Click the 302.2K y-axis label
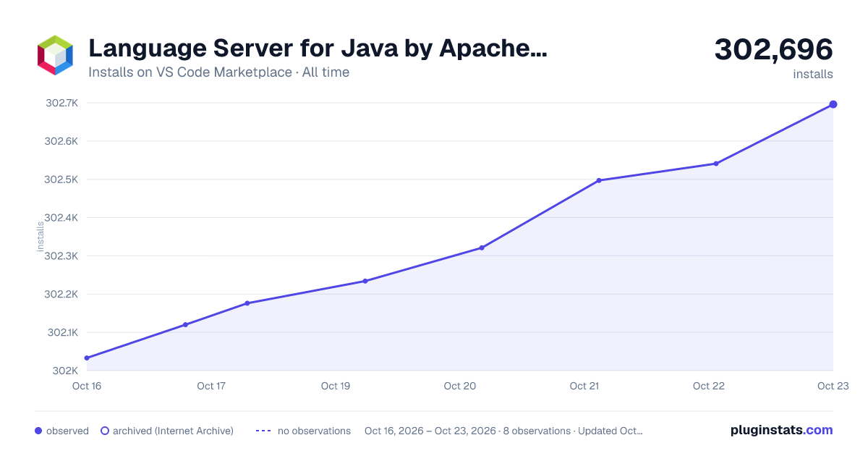The height and width of the screenshot is (456, 868). tap(61, 294)
